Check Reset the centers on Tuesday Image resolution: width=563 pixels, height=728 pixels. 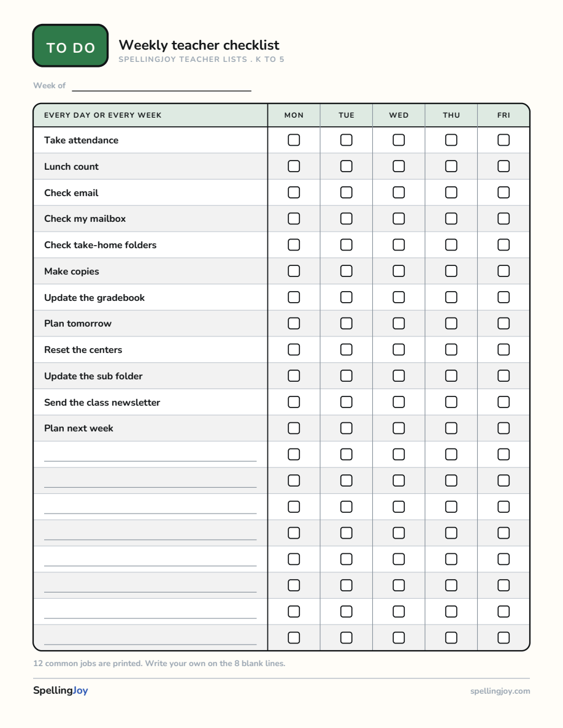point(346,350)
